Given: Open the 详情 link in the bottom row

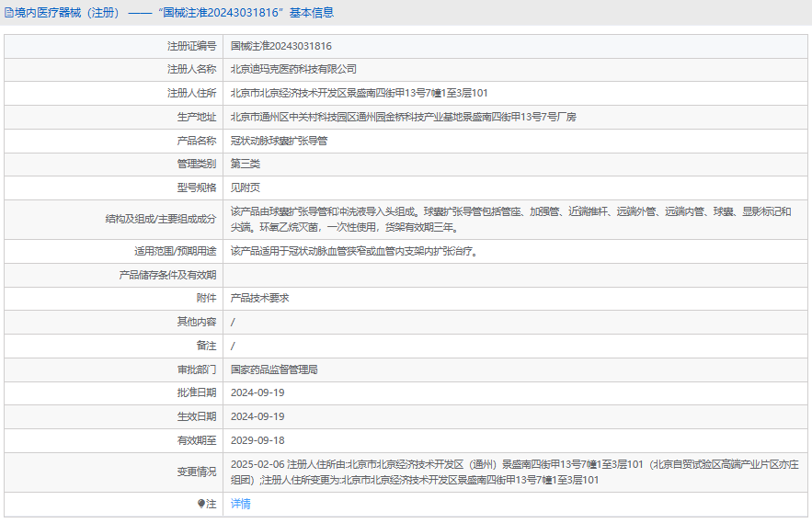Looking at the screenshot, I should 240,504.
